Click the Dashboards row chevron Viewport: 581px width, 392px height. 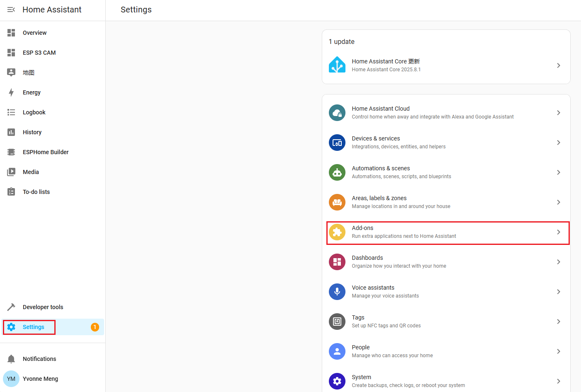[x=559, y=262]
